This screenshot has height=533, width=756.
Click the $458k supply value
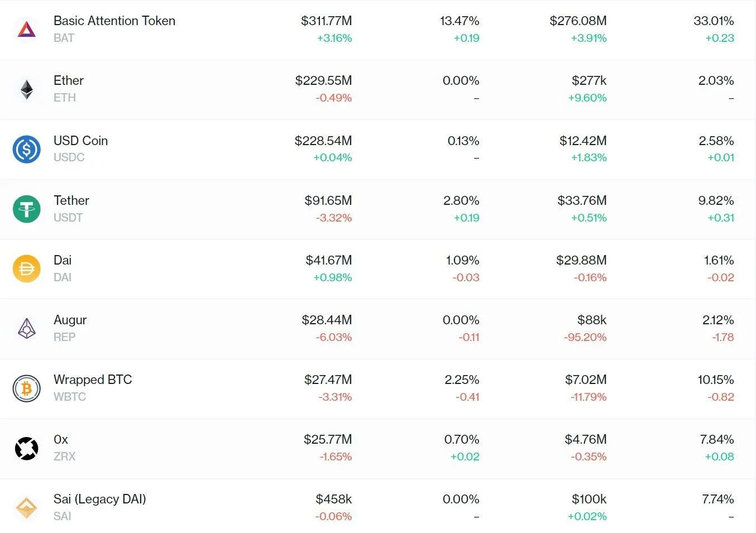[334, 499]
